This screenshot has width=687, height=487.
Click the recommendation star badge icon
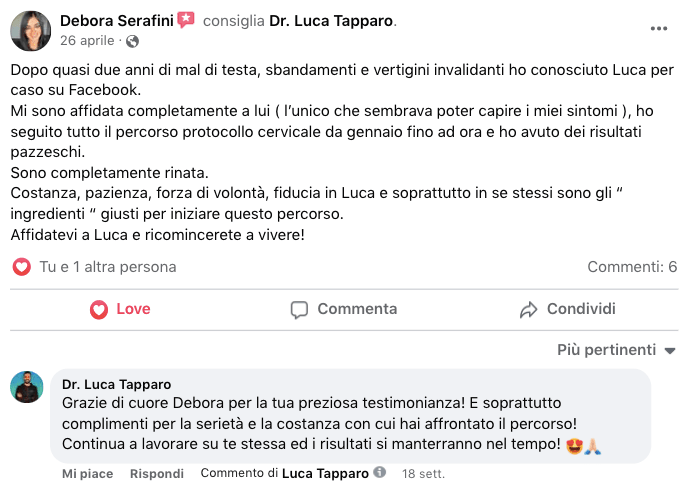pyautogui.click(x=186, y=19)
